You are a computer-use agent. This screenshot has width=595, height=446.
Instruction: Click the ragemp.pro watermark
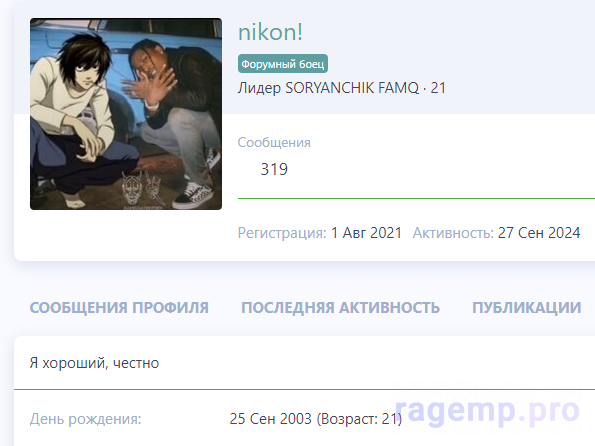(x=487, y=411)
